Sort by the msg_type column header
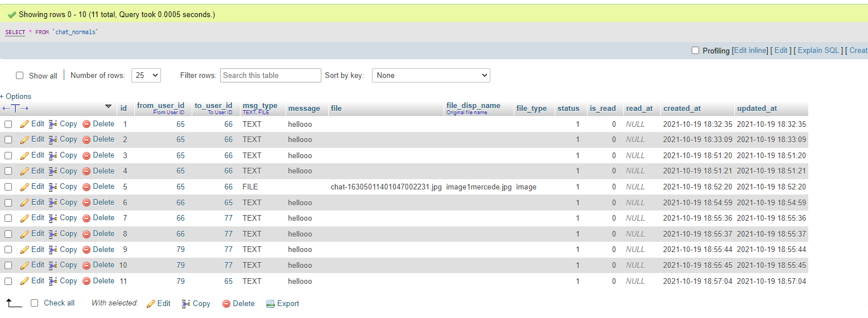The height and width of the screenshot is (318, 868). (260, 105)
